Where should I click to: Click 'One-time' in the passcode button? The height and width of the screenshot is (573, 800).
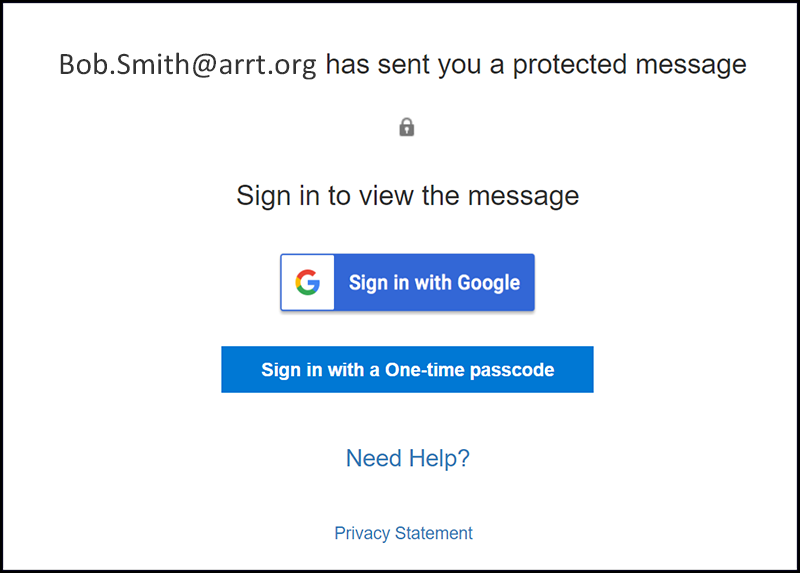tap(424, 369)
